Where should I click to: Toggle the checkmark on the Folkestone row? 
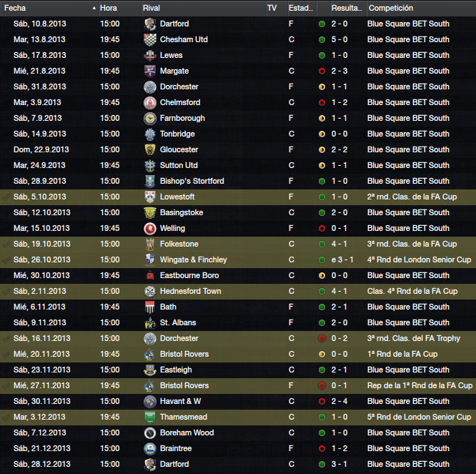click(6, 245)
